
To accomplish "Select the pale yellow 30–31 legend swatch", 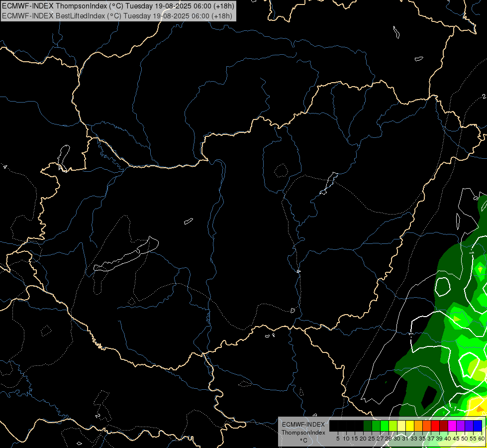I will (x=401, y=426).
